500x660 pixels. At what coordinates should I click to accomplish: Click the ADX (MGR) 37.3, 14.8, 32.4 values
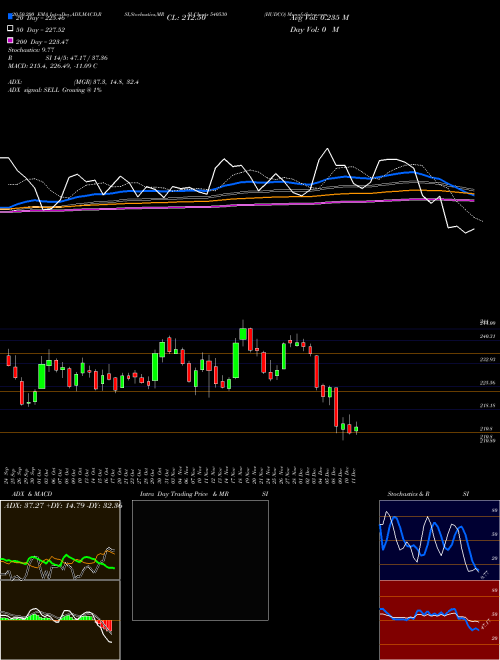click(x=106, y=82)
